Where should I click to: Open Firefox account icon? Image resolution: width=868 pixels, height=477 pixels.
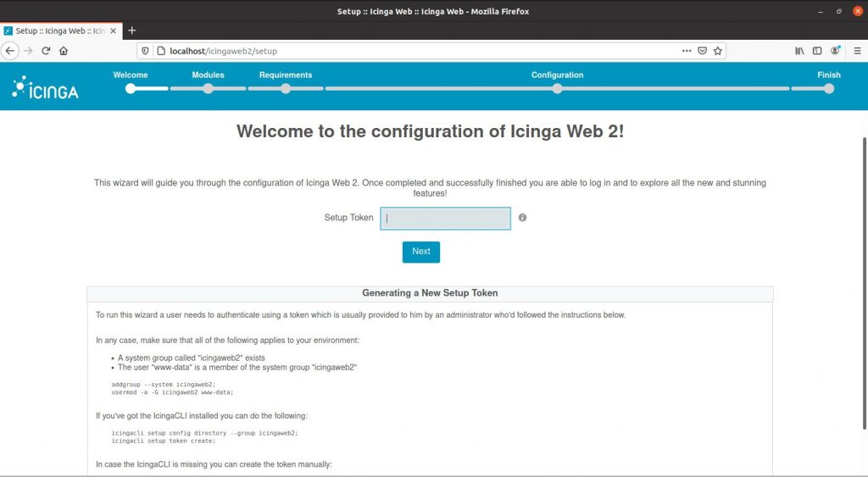click(x=835, y=51)
